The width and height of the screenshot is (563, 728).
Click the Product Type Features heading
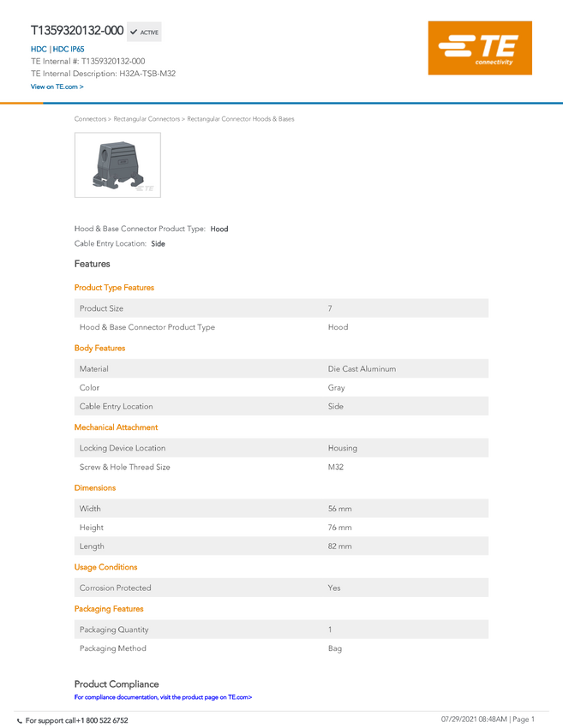[114, 288]
